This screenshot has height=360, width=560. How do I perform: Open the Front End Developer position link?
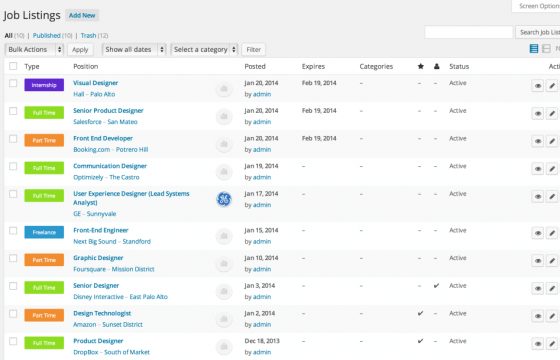(x=103, y=138)
